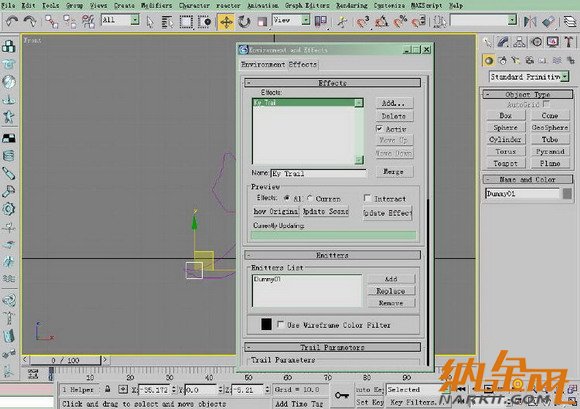Switch to the Environment tab
The height and width of the screenshot is (409, 580).
(x=263, y=64)
